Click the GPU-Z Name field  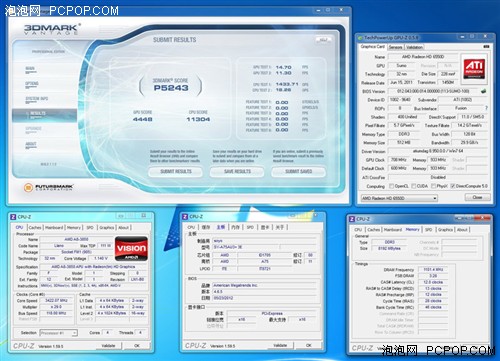point(422,57)
